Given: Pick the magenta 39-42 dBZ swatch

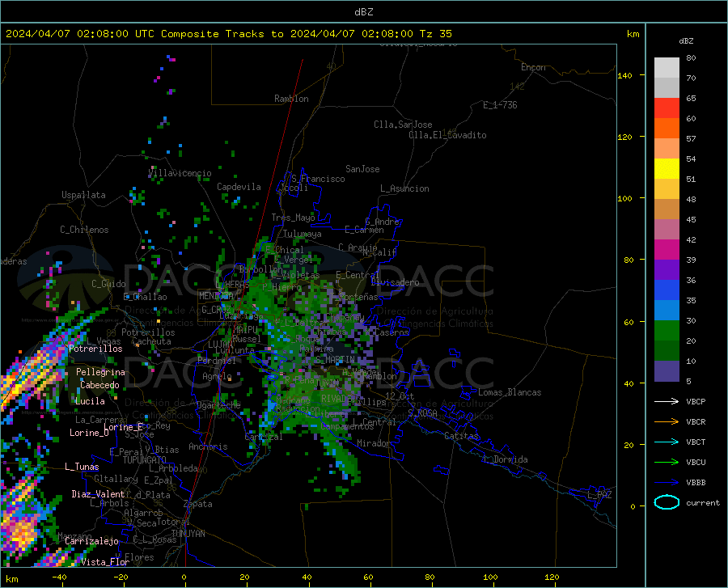Looking at the screenshot, I should click(x=667, y=250).
